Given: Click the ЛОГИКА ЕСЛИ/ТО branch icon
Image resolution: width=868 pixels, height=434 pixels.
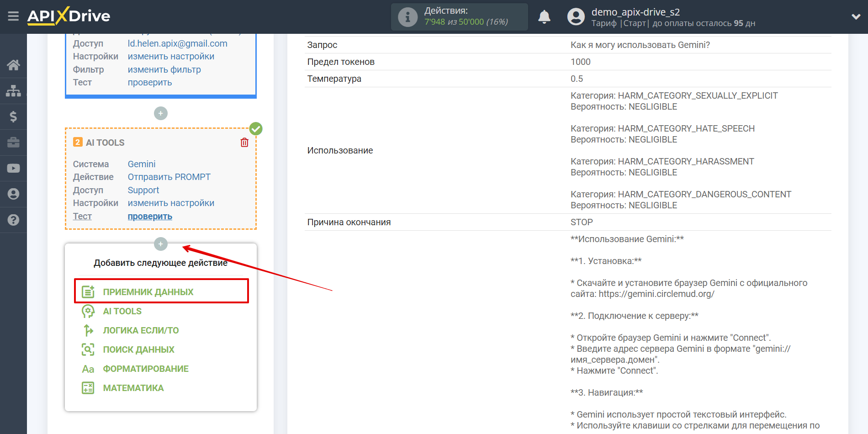Looking at the screenshot, I should [x=88, y=330].
